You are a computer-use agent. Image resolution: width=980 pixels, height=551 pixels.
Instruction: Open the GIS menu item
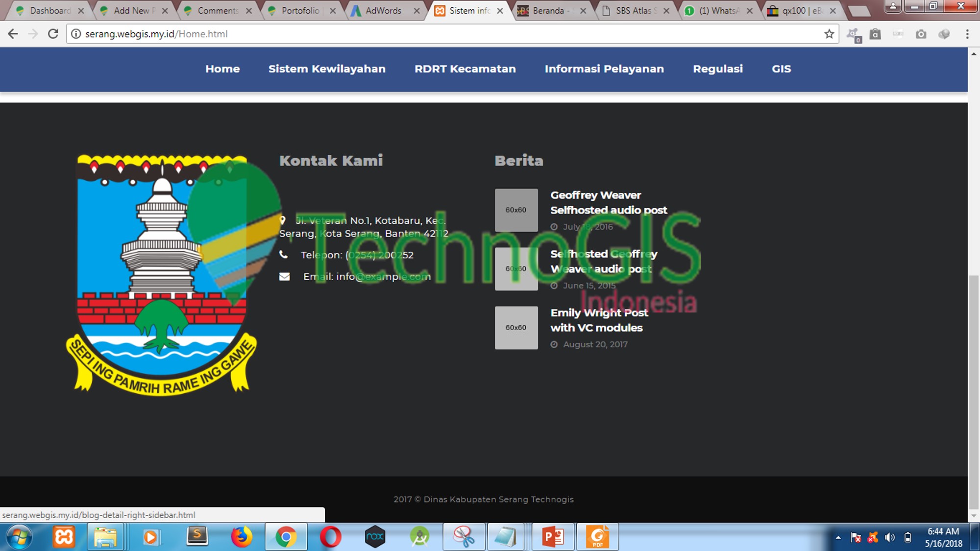pos(781,69)
